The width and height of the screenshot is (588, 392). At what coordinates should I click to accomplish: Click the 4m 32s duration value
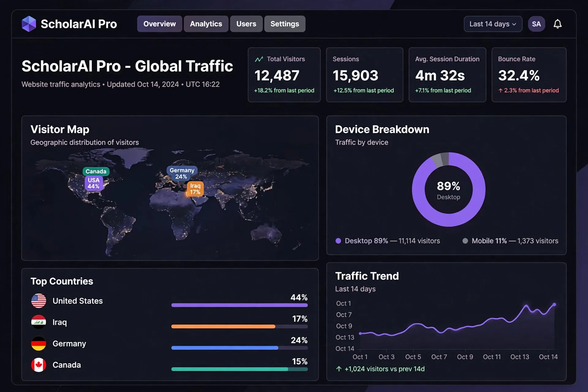(440, 75)
